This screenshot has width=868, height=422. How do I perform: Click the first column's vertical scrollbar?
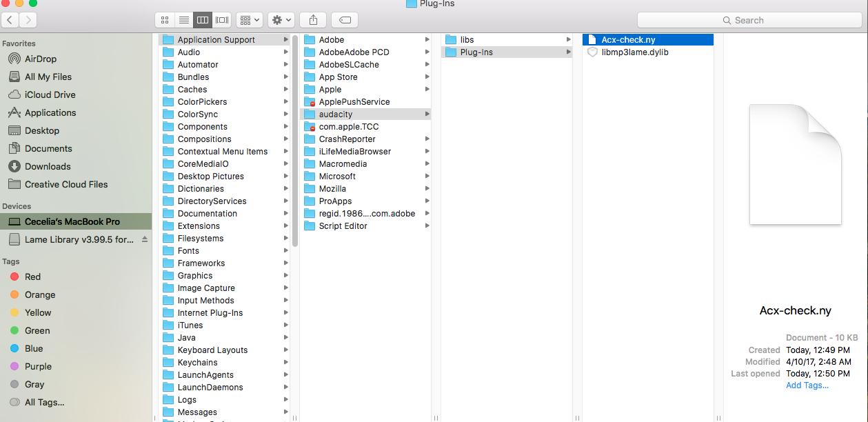coord(295,141)
